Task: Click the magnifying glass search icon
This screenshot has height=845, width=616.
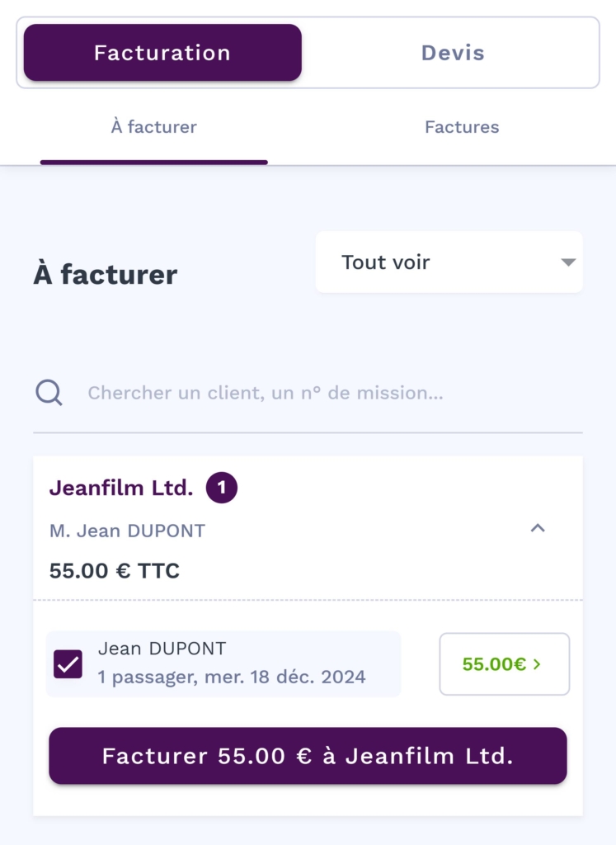Action: pyautogui.click(x=49, y=393)
